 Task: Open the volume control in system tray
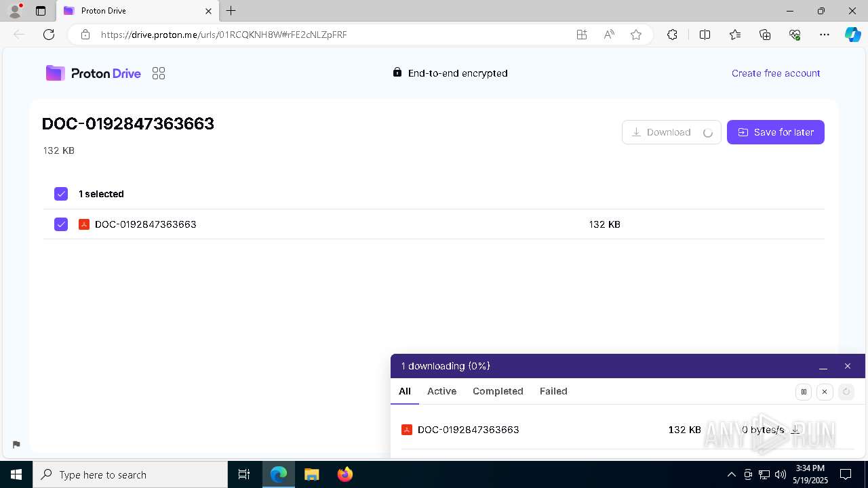pos(781,474)
